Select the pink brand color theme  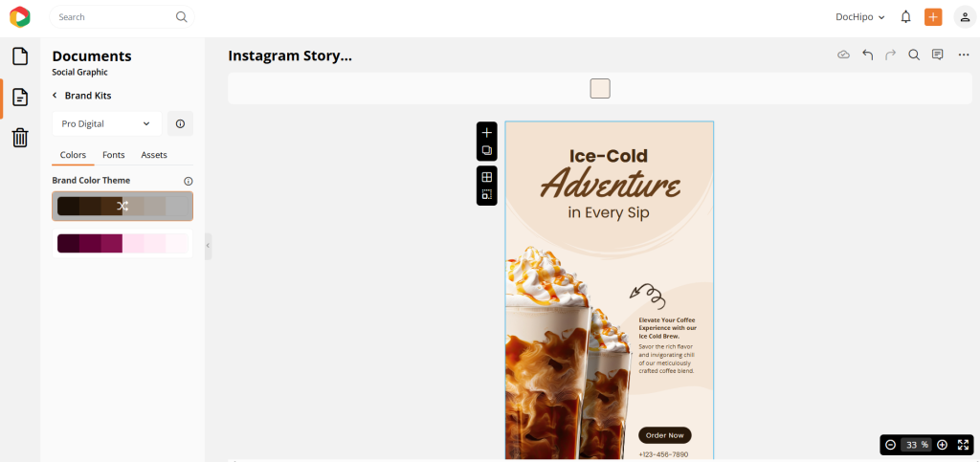122,243
